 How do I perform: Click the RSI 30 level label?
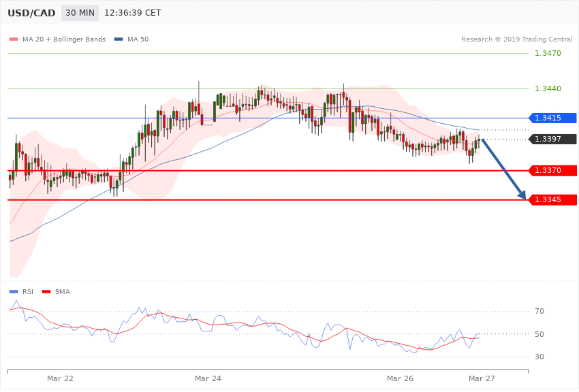[539, 357]
